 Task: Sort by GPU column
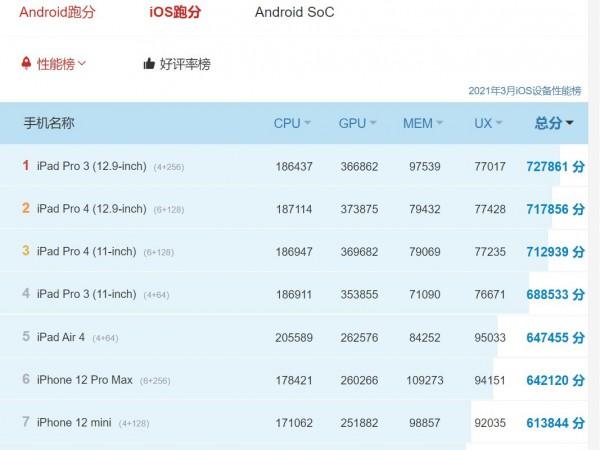click(357, 123)
